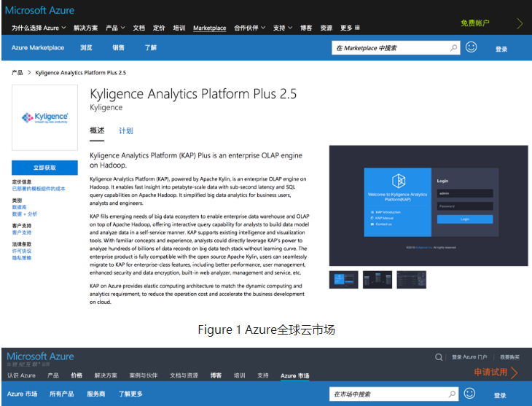
Task: Open the Azure Marketplace home link
Action: (x=38, y=47)
